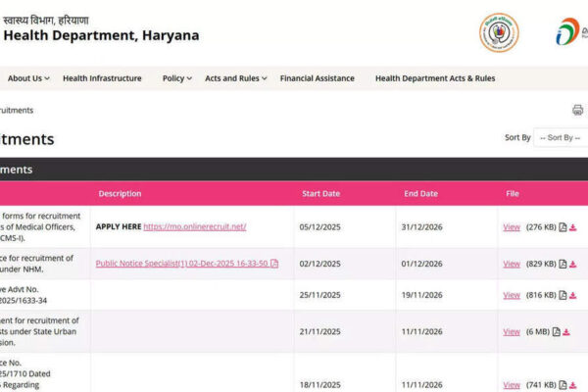Select the end date 31/12/2026
Viewport: 588px width, 392px height.
[x=421, y=227]
